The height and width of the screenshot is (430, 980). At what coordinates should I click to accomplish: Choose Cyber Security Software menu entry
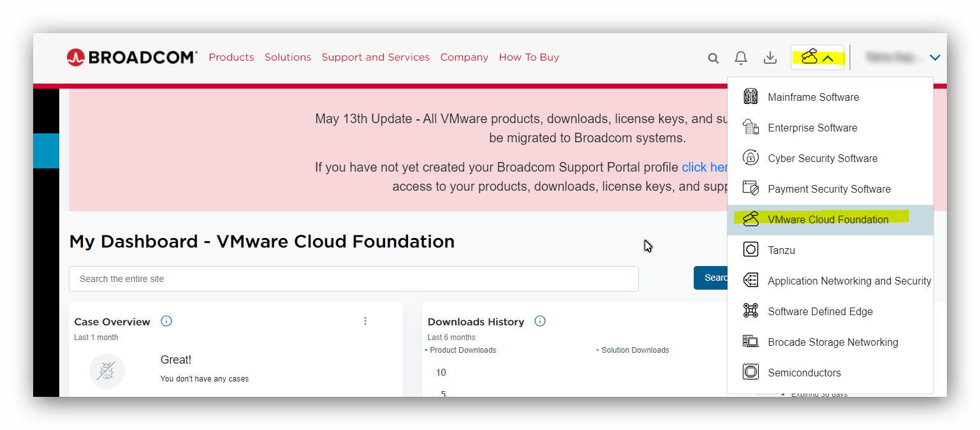click(830, 158)
